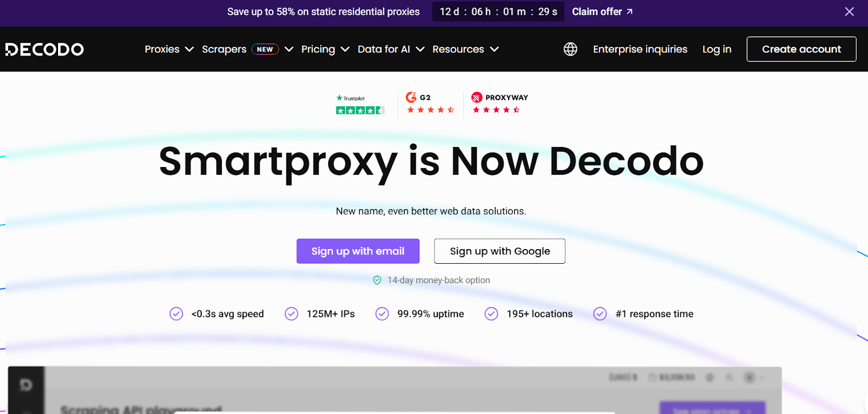Viewport: 868px width, 414px height.
Task: Click the 125M+ IPs text
Action: tap(330, 314)
